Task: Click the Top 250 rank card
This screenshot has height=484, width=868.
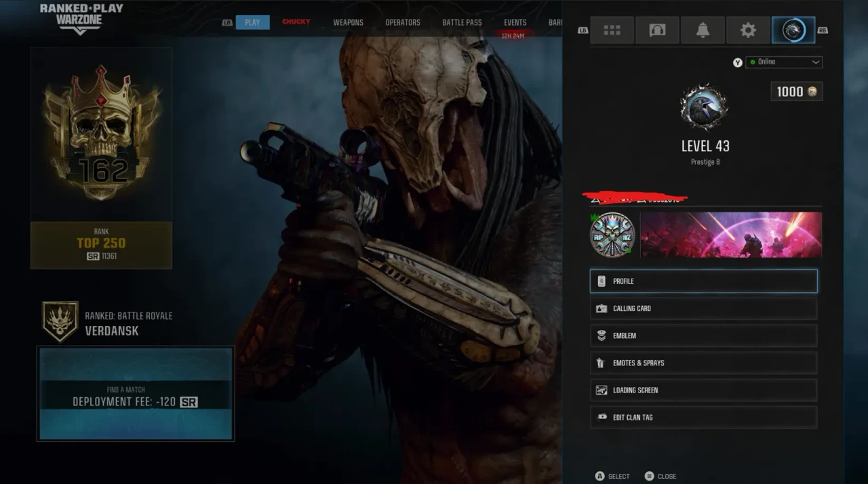Action: pos(101,159)
